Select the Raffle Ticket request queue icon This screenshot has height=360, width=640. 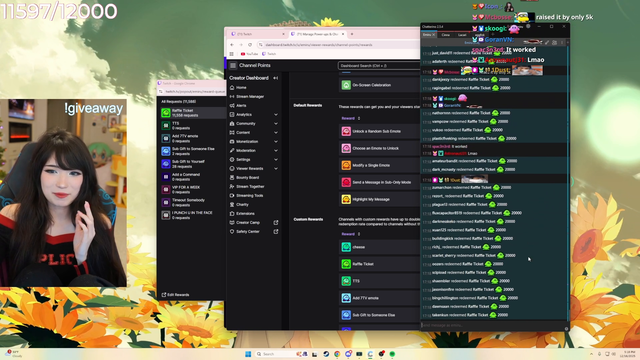[x=166, y=113]
